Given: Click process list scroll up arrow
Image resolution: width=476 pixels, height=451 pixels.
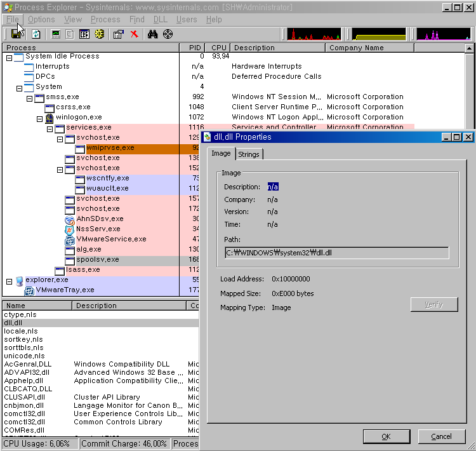Looking at the screenshot, I should (x=469, y=48).
